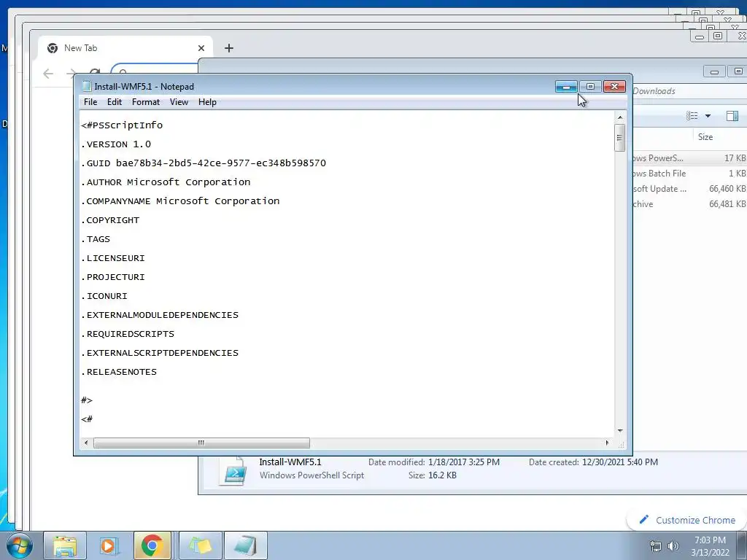Open the Start menu
This screenshot has height=560, width=747.
coord(19,545)
